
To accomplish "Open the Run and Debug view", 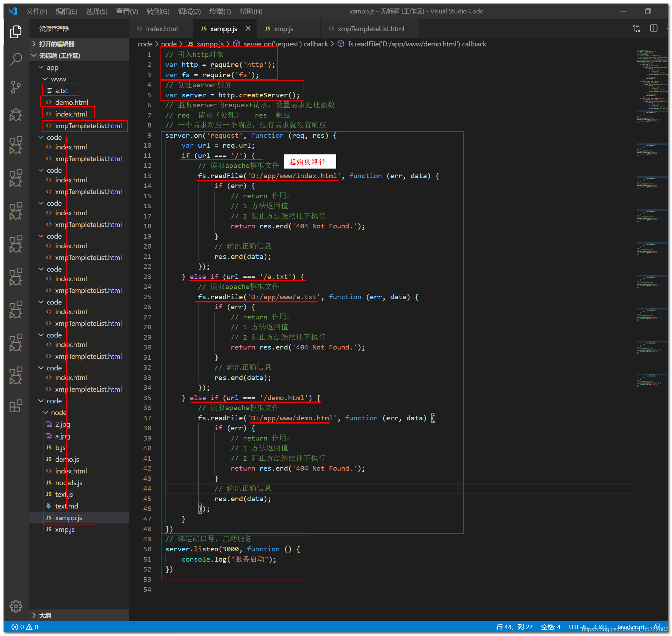I will click(16, 114).
